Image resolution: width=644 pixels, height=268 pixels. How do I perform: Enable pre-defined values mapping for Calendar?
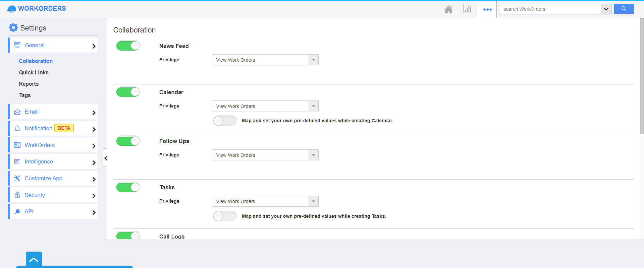tap(225, 121)
